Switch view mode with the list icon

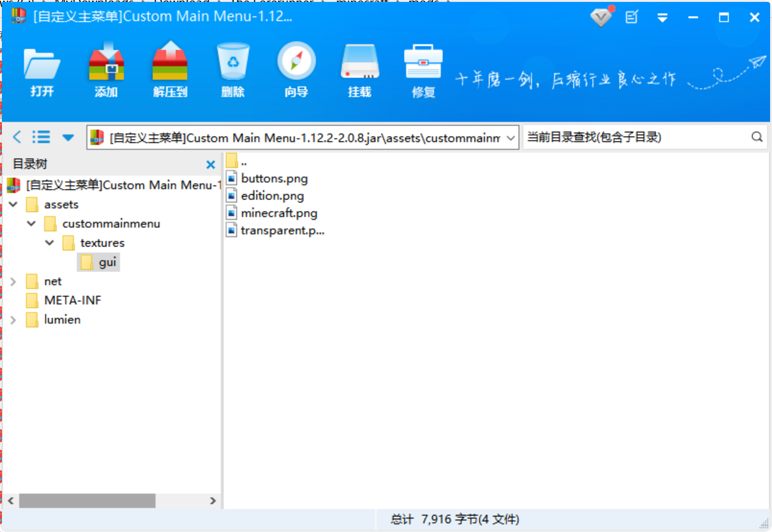pyautogui.click(x=42, y=137)
